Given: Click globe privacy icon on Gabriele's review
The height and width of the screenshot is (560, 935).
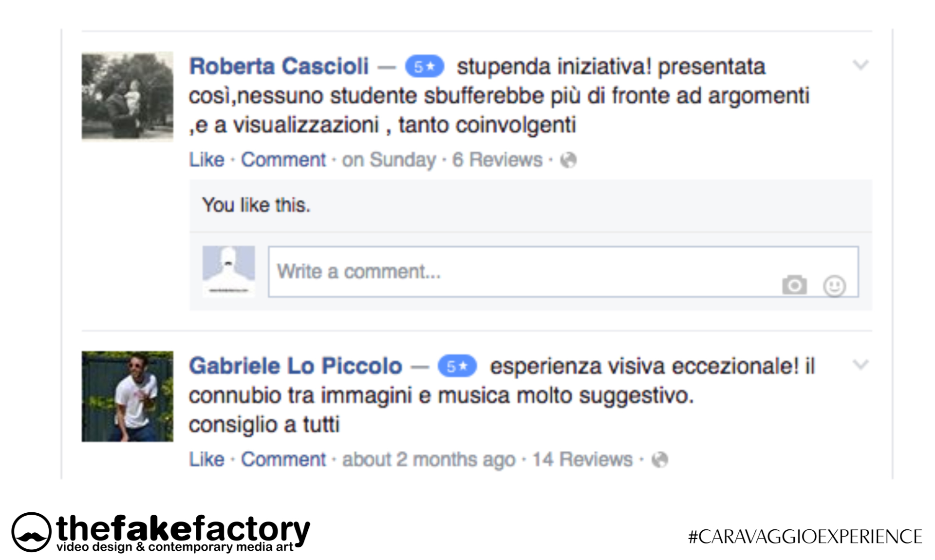Looking at the screenshot, I should 659,460.
